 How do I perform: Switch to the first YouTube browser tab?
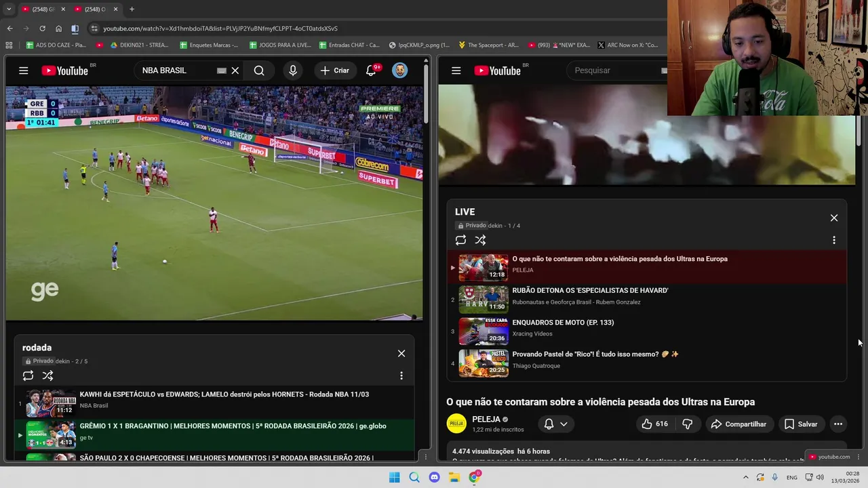(42, 9)
